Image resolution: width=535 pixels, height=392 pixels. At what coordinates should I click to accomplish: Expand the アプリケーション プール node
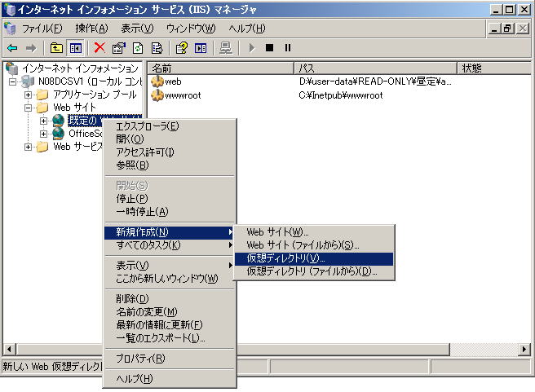(x=28, y=95)
